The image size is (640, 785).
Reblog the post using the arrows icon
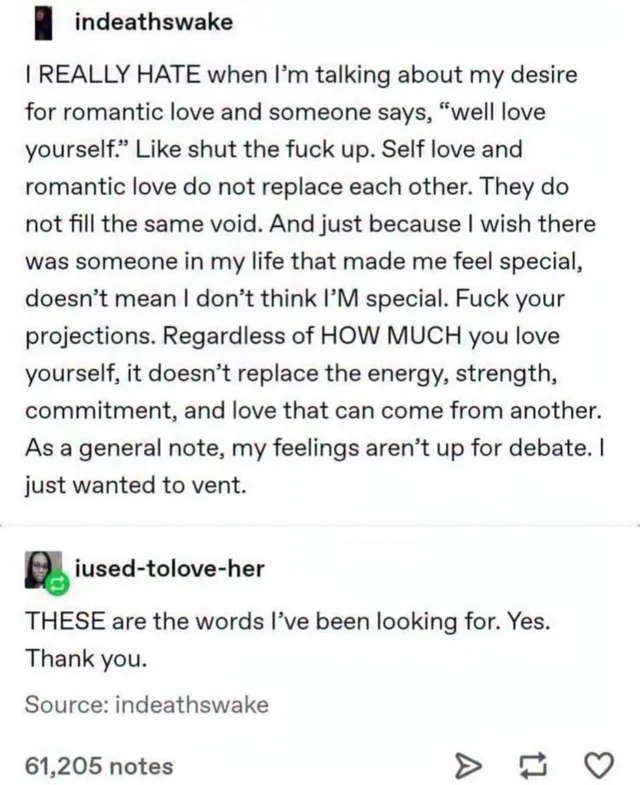pos(533,765)
